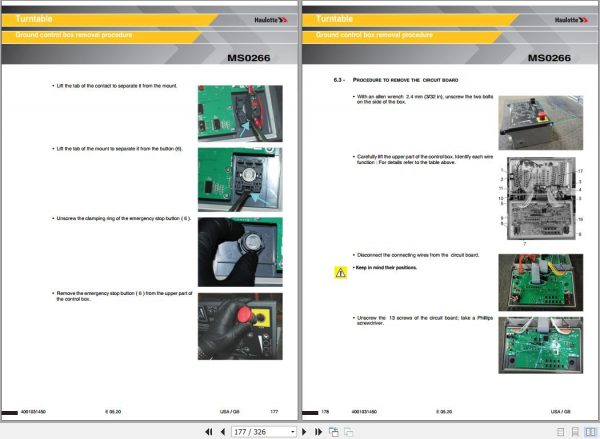Click the photo of lifting the contact tab

coord(240,113)
